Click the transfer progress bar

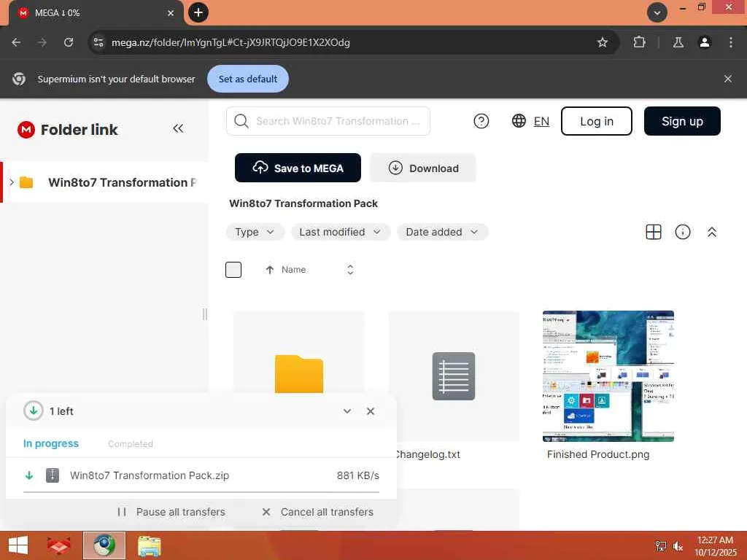[x=201, y=491]
